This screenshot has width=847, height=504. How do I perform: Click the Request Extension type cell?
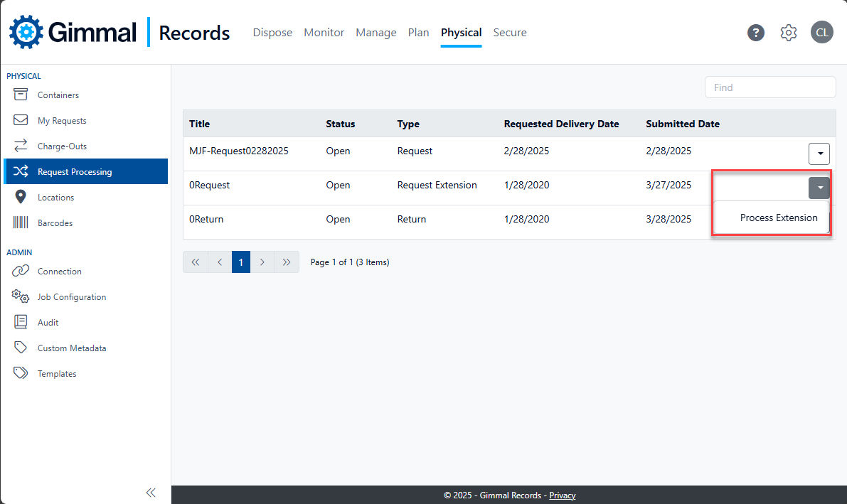(x=437, y=185)
